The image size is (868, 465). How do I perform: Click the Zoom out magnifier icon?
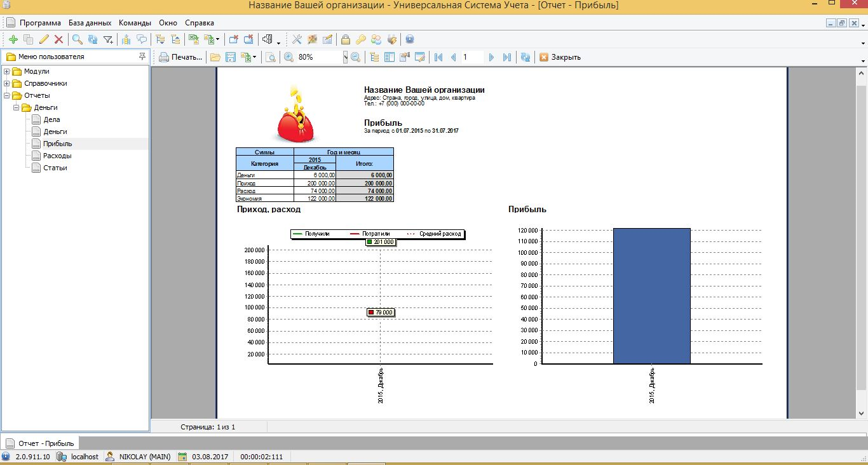tap(355, 57)
